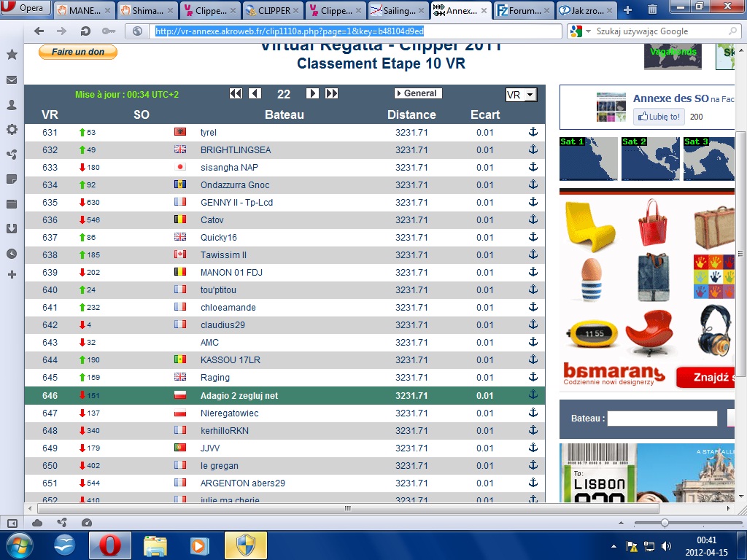
Task: Open the Notes panel in sidebar
Action: (x=12, y=179)
